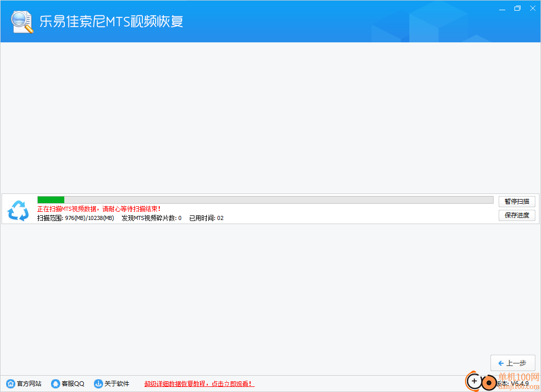The width and height of the screenshot is (541, 392).
Task: Click 发现MTS视频碎片数: 0 text
Action: pos(152,218)
